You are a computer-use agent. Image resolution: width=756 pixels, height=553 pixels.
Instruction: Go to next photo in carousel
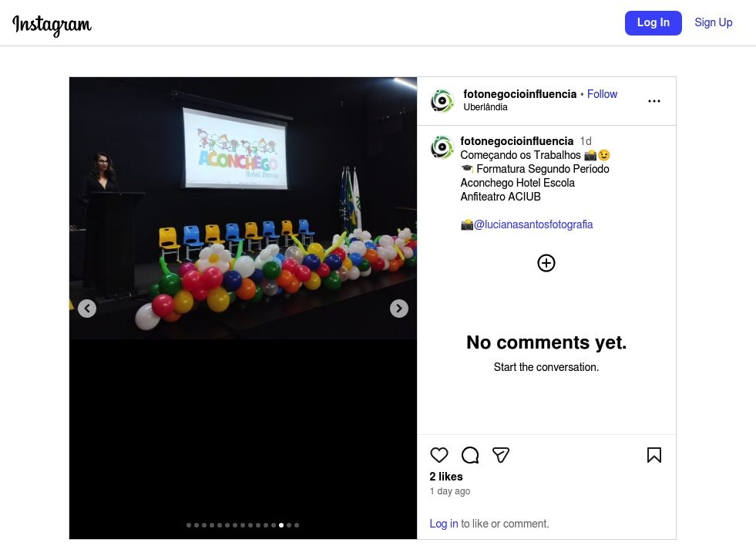tap(398, 309)
